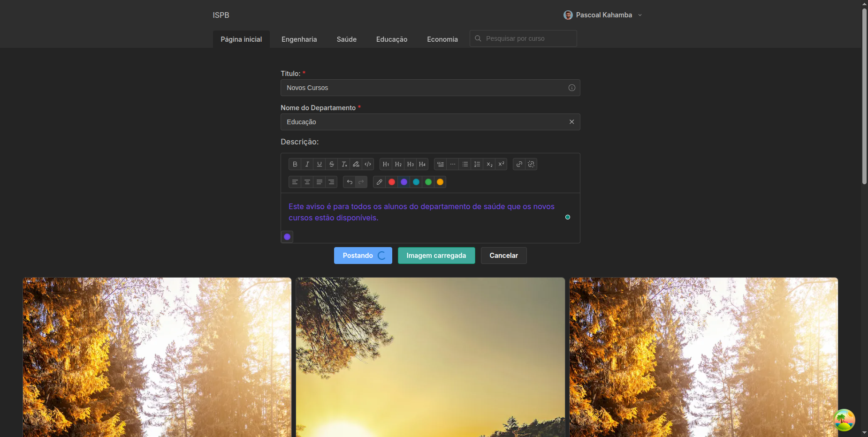Add a hyperlink with the link icon
Image resolution: width=868 pixels, height=437 pixels.
(519, 164)
